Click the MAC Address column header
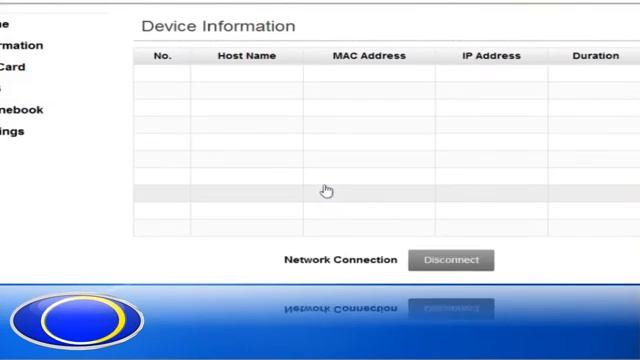 pos(369,56)
